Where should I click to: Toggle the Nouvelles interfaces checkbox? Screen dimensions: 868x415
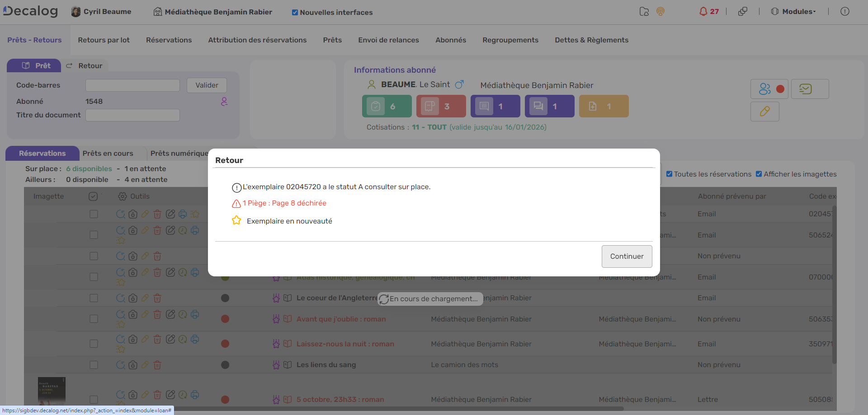click(295, 13)
